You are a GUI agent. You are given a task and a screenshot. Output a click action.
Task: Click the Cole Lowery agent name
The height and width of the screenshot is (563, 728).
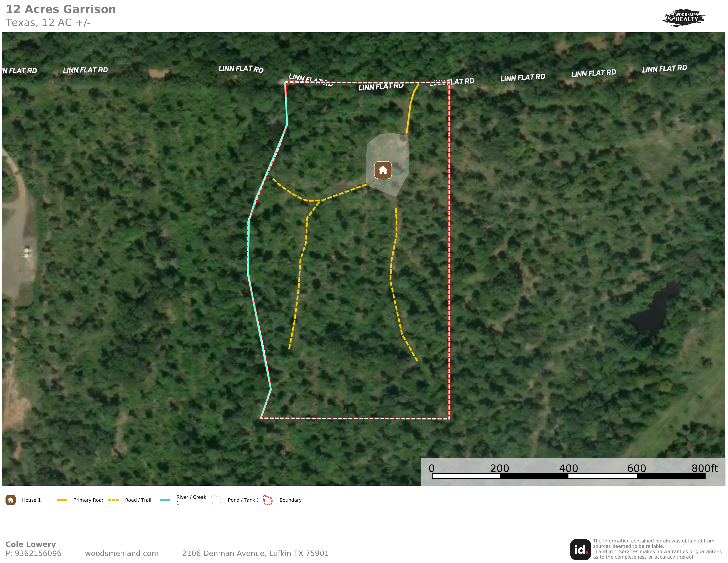coord(31,544)
